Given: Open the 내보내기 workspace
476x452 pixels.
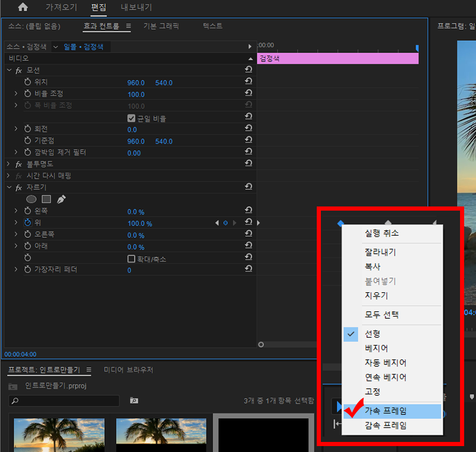Looking at the screenshot, I should [x=136, y=8].
